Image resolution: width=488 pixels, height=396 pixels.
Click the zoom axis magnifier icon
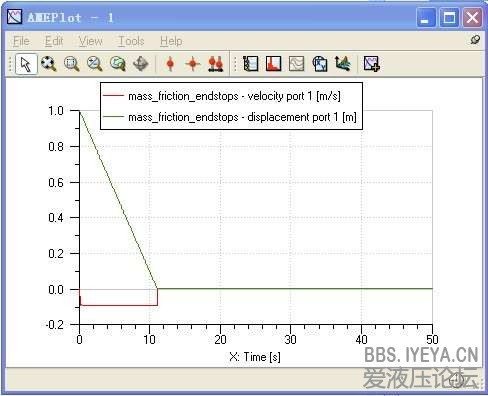click(x=94, y=64)
